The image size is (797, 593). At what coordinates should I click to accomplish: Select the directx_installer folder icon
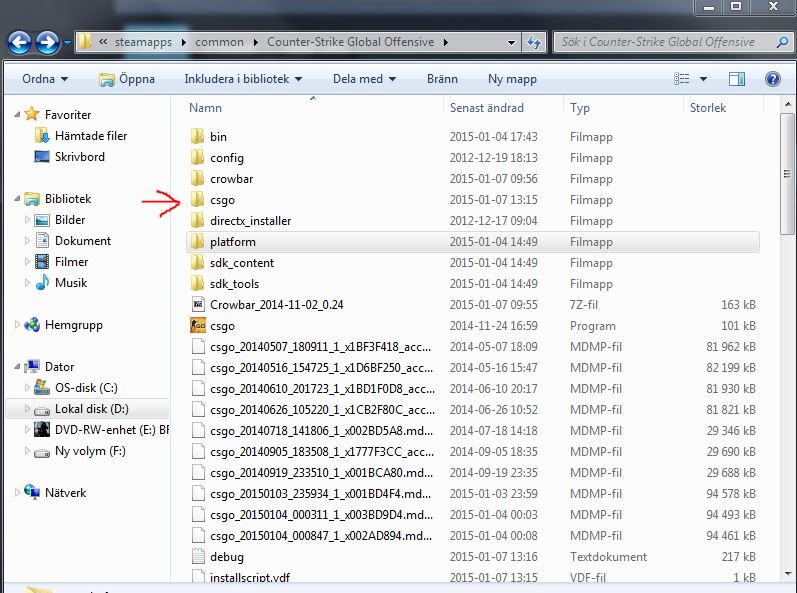[x=197, y=221]
